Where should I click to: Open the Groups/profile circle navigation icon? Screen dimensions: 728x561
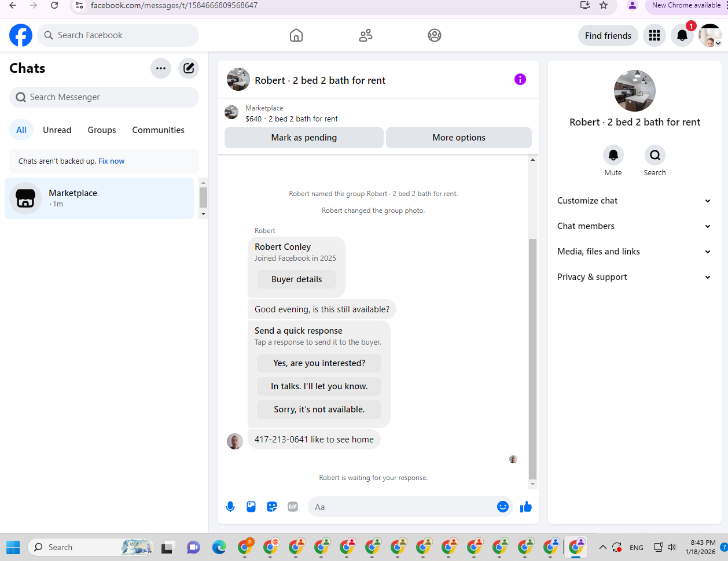pyautogui.click(x=435, y=35)
